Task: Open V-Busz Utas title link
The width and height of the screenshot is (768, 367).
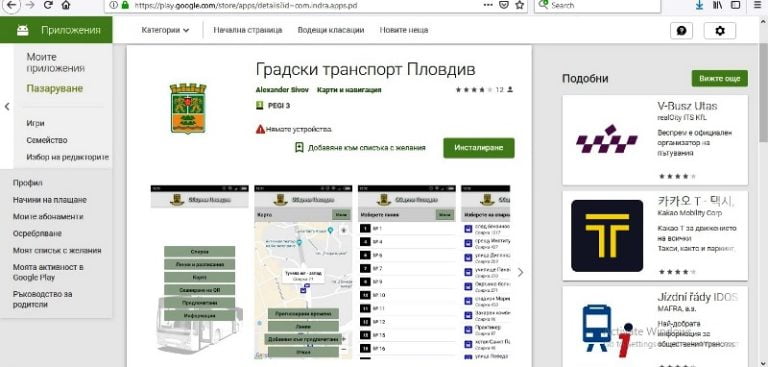Action: click(x=687, y=106)
